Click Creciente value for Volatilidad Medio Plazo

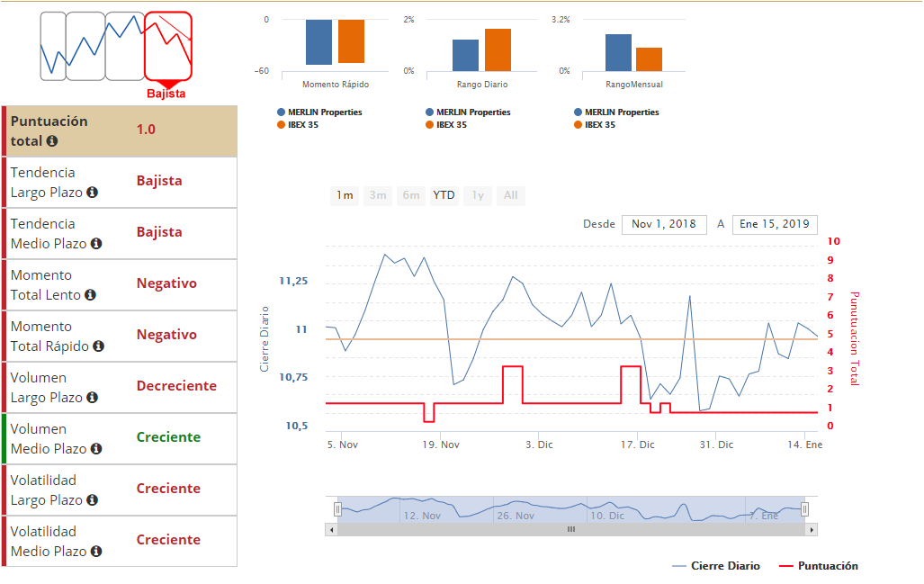pyautogui.click(x=168, y=540)
